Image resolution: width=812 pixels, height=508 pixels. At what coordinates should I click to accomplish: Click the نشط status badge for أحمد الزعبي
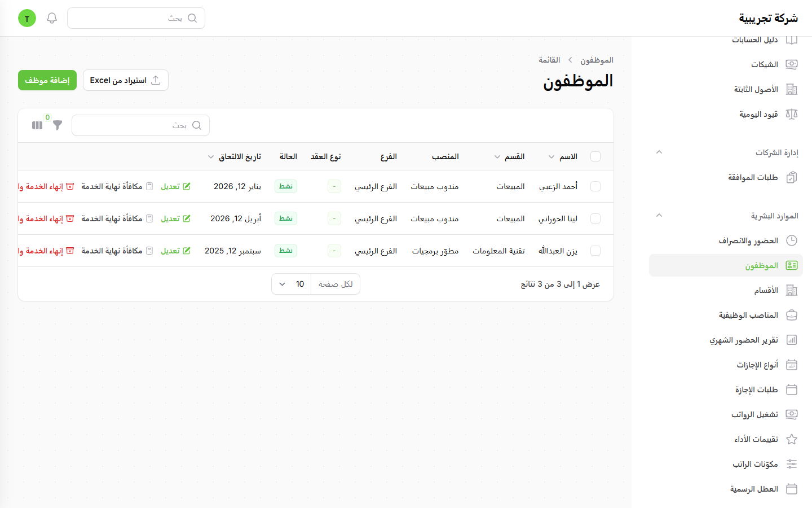point(286,186)
